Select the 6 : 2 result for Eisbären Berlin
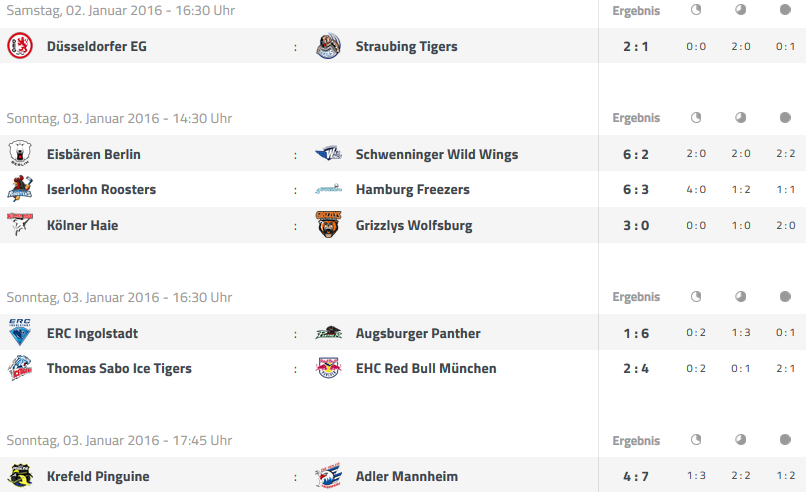Image resolution: width=806 pixels, height=492 pixels. pyautogui.click(x=636, y=154)
